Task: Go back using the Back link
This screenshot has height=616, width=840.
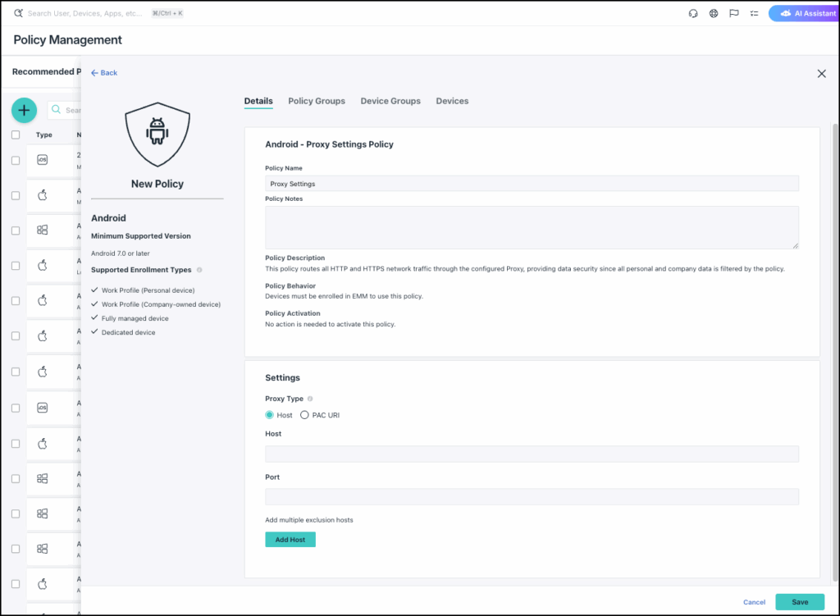Action: click(104, 73)
